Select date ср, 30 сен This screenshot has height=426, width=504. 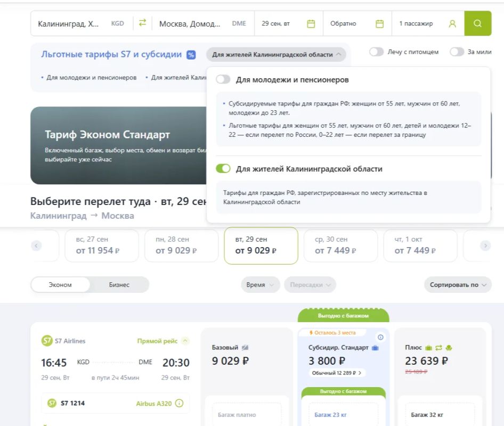[341, 245]
